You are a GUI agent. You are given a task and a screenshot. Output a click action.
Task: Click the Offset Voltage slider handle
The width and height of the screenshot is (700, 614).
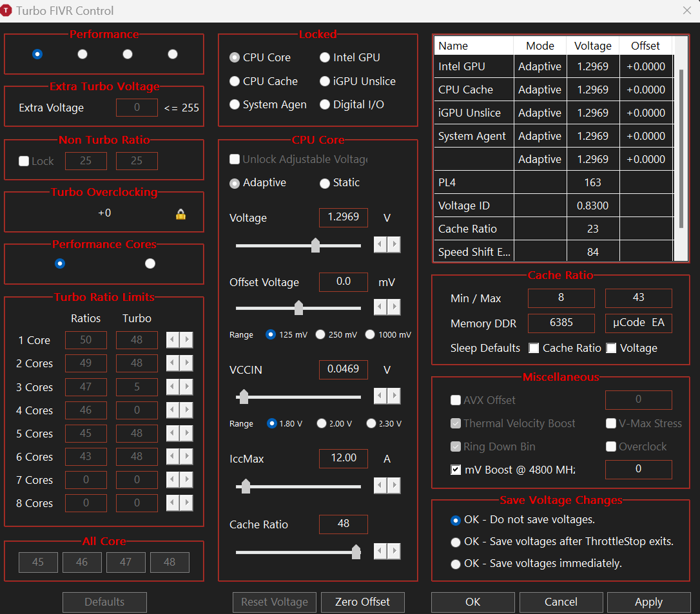point(298,308)
